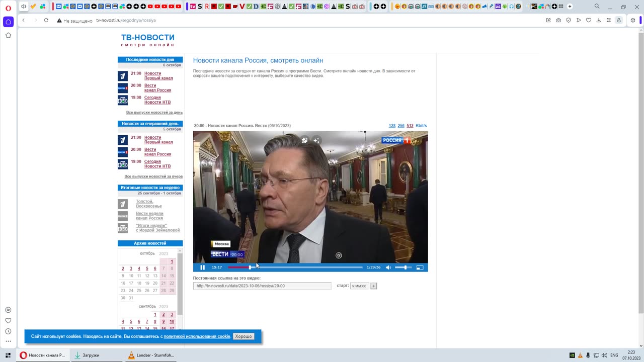Screen dimensions: 644x362
Task: Open sidebar favorites heart icon
Action: (x=8, y=321)
